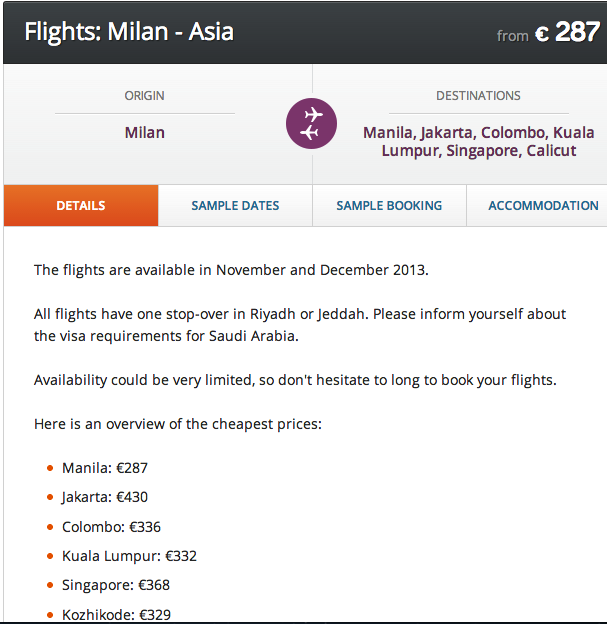Select the Jakarta: €430 list item
Screen dimensions: 607x624
105,497
